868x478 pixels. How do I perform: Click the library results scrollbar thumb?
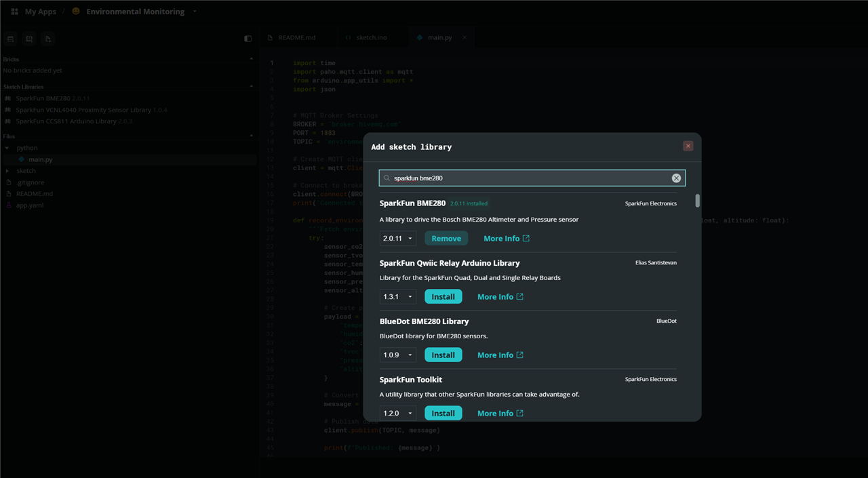(x=697, y=201)
